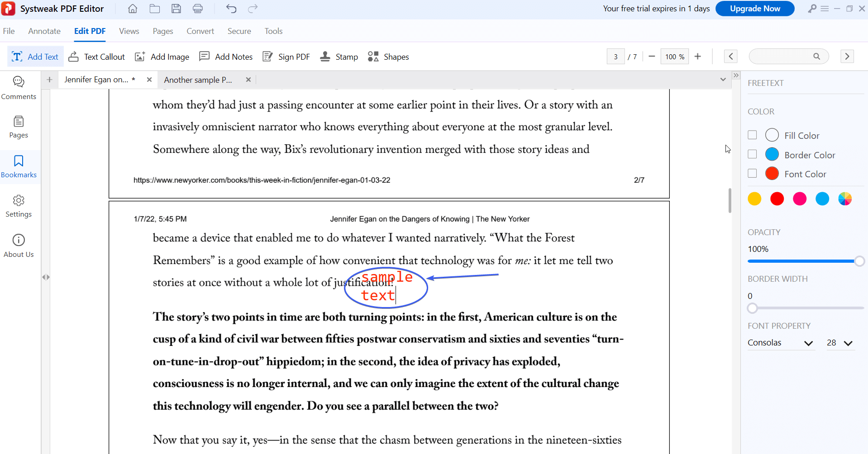Choose the red preset color

click(x=777, y=199)
